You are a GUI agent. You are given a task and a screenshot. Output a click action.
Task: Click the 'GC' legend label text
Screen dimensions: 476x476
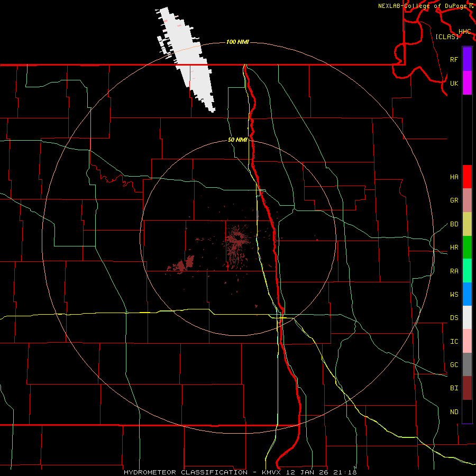tap(454, 365)
